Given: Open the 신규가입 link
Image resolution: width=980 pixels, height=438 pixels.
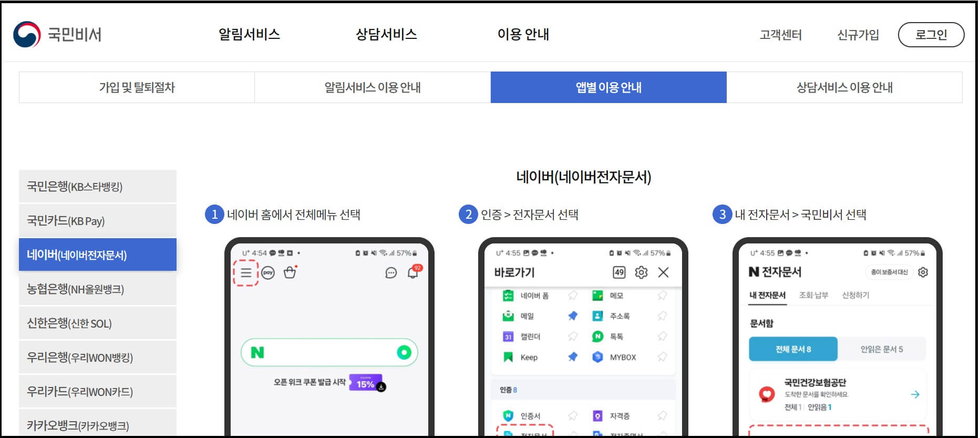Looking at the screenshot, I should point(858,35).
